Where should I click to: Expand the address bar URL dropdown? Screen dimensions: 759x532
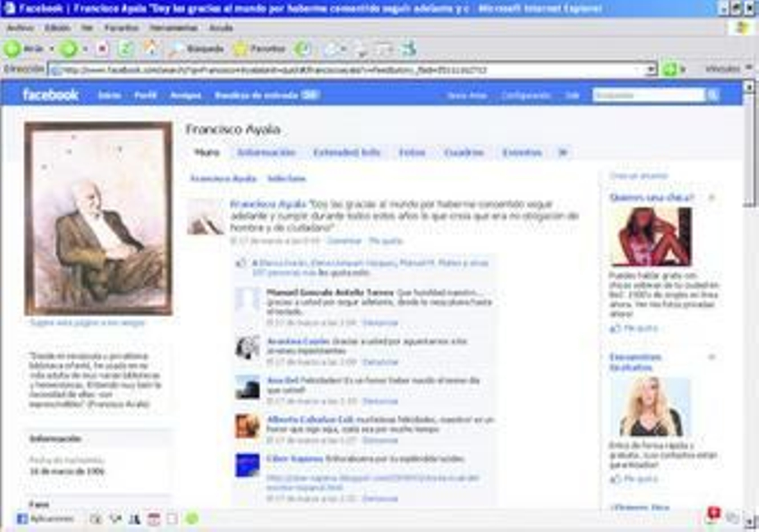651,70
